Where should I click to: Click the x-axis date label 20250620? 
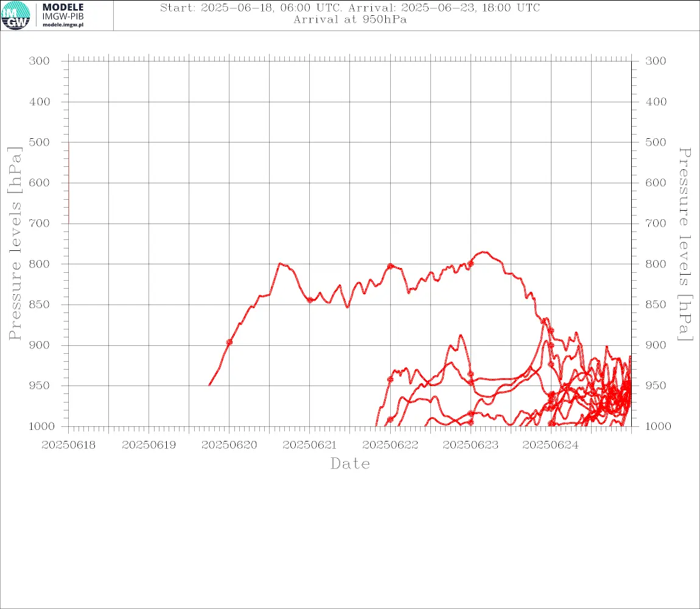point(229,445)
